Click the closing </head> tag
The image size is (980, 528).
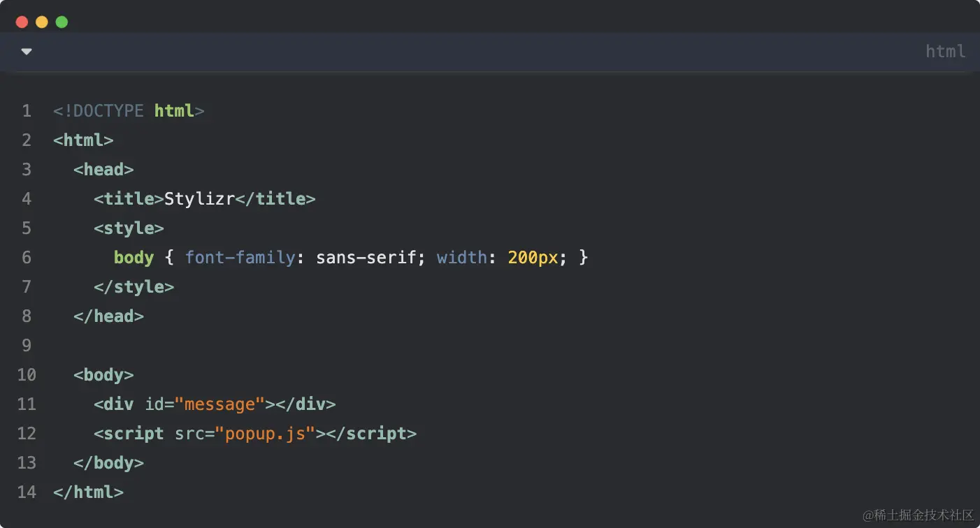108,316
